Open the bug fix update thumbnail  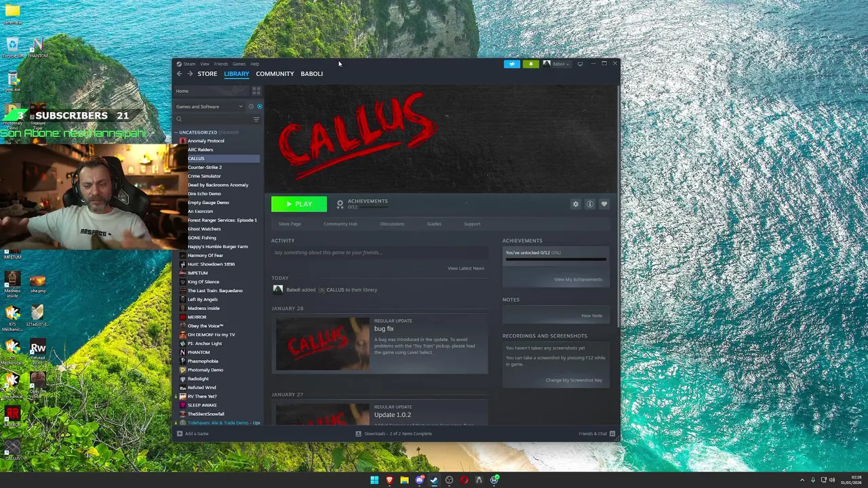tap(323, 344)
